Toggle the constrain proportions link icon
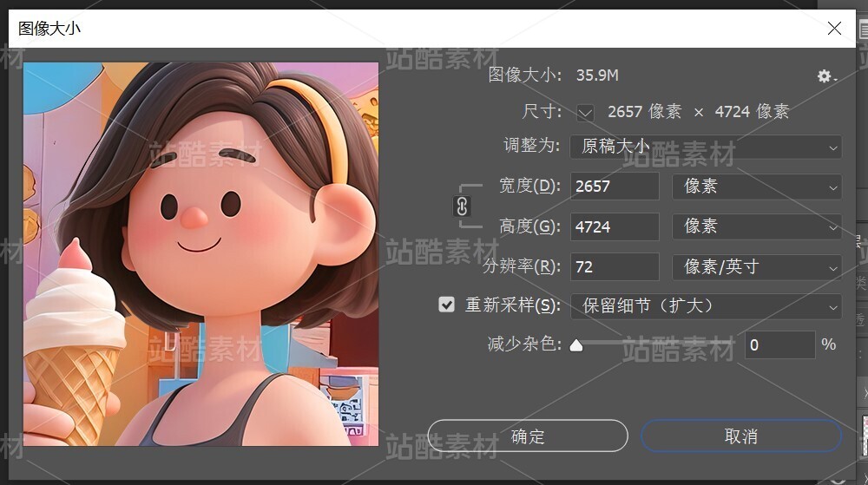This screenshot has width=868, height=485. [x=462, y=206]
